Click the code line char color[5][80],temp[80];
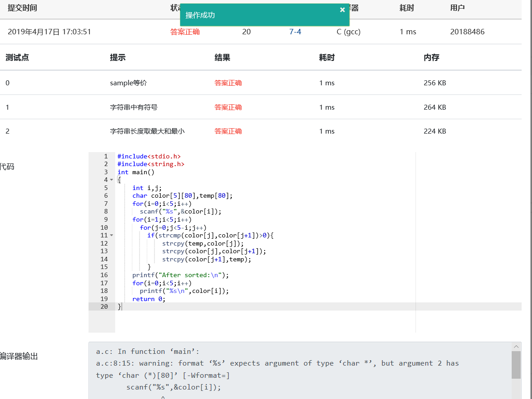The height and width of the screenshot is (399, 532). pos(182,195)
